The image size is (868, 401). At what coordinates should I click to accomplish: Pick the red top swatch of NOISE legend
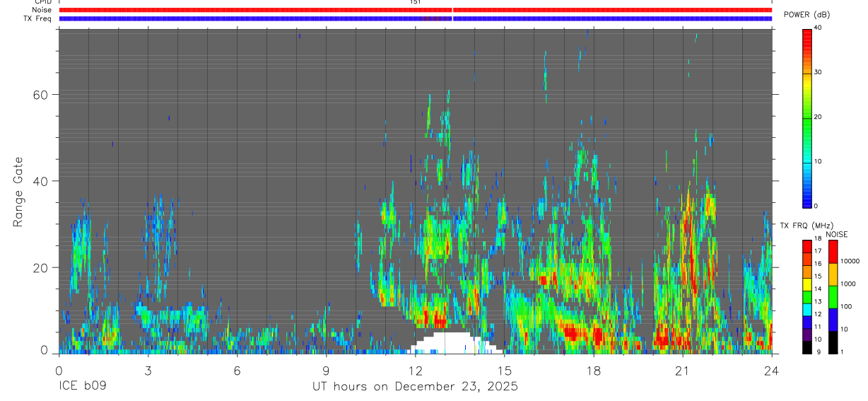pyautogui.click(x=832, y=251)
